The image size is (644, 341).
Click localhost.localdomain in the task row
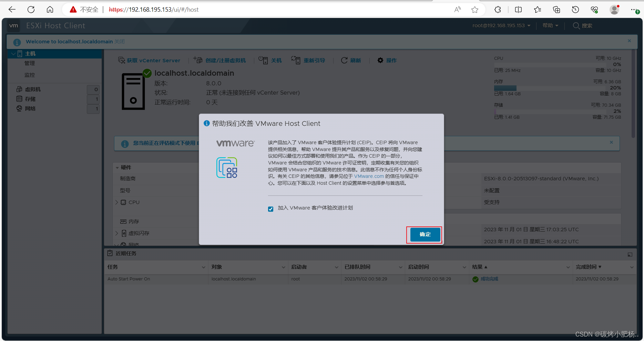234,279
